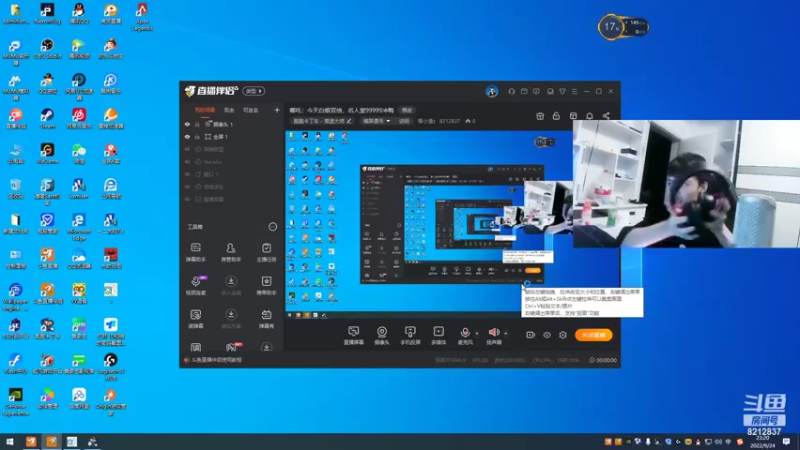Open the skin shirt icon in title bar
The height and width of the screenshot is (450, 800).
coord(562,91)
